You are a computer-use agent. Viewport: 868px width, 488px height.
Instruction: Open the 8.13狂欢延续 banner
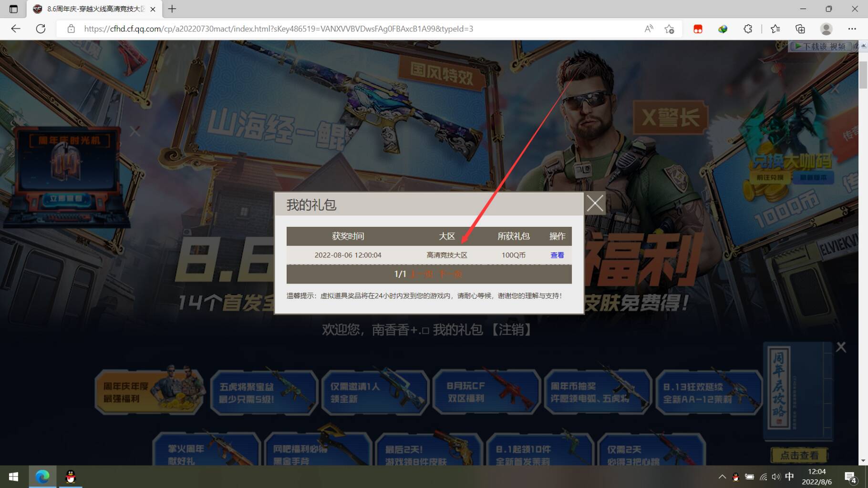pyautogui.click(x=709, y=392)
